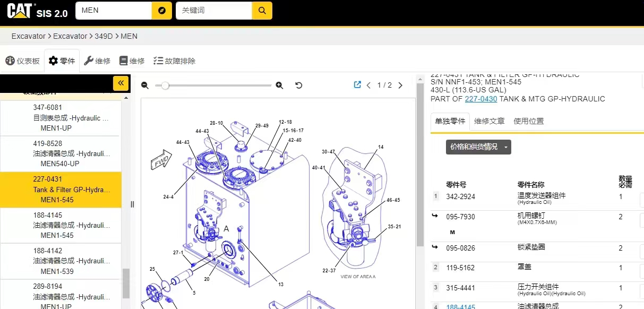Click the sidebar vertical scrollbar

[x=126, y=283]
